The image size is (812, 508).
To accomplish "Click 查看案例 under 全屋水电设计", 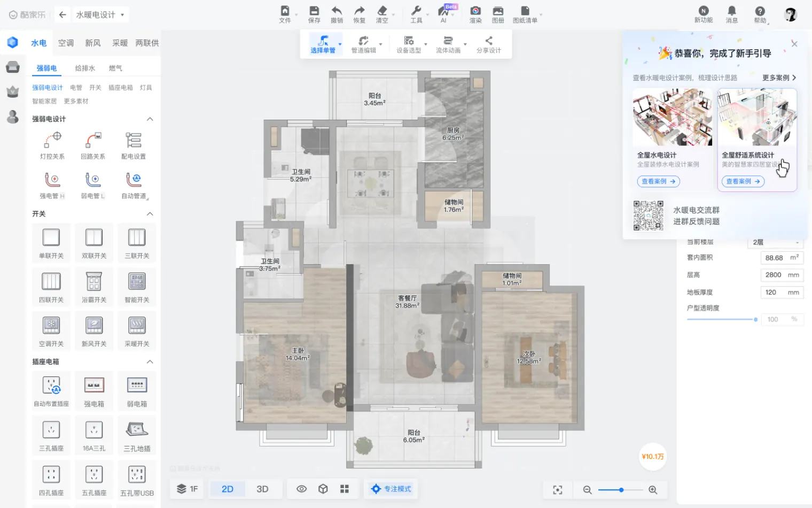I will point(658,182).
